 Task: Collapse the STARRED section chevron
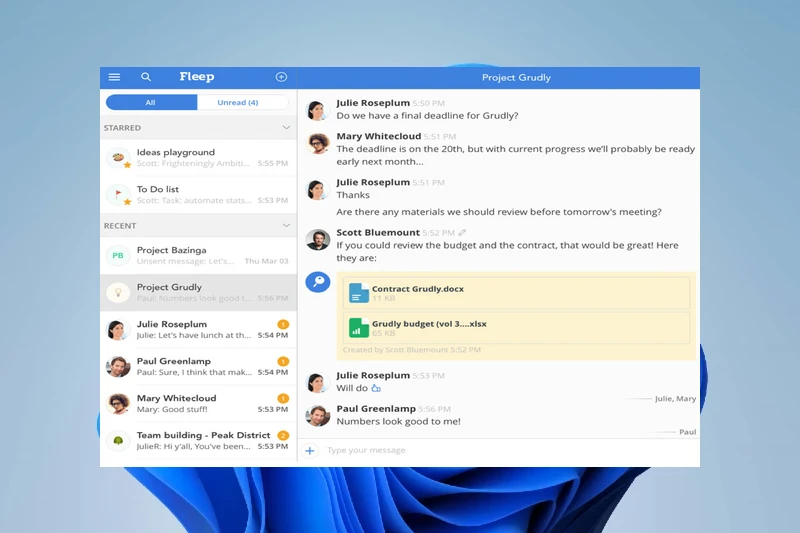tap(286, 128)
